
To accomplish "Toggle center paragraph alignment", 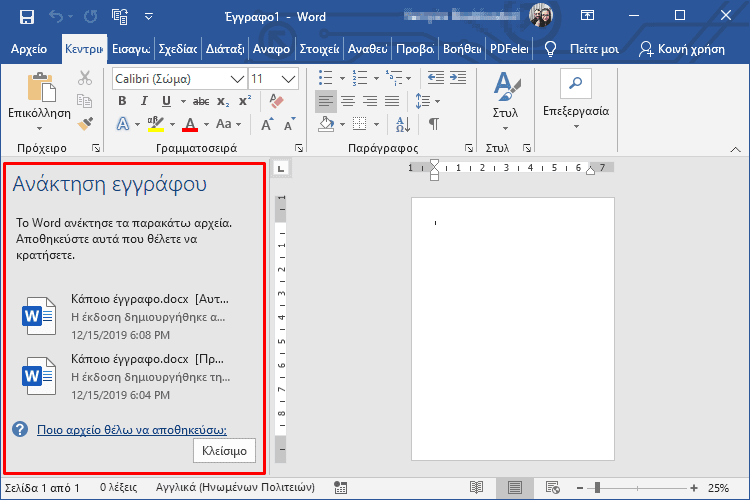I will (348, 101).
